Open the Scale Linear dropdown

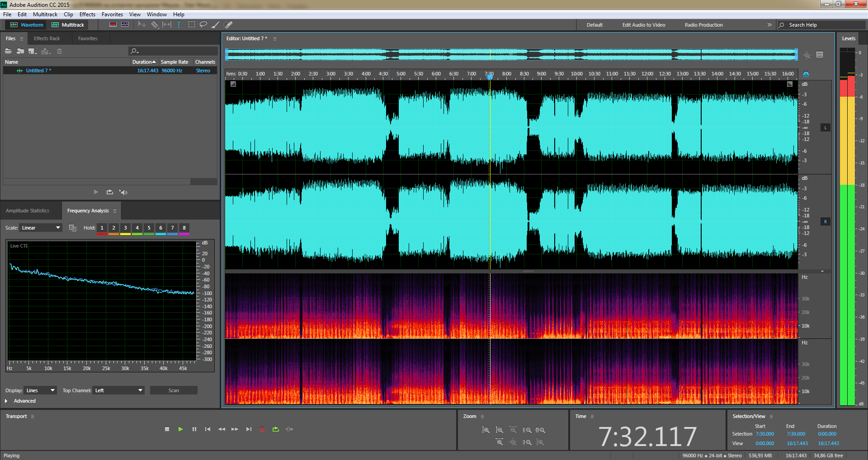(41, 228)
